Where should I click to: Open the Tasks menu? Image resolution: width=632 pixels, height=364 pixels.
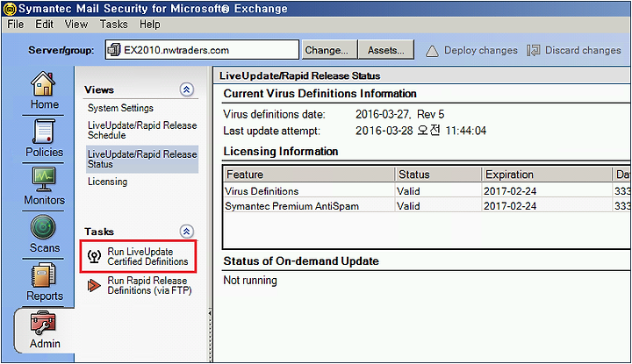tap(114, 25)
